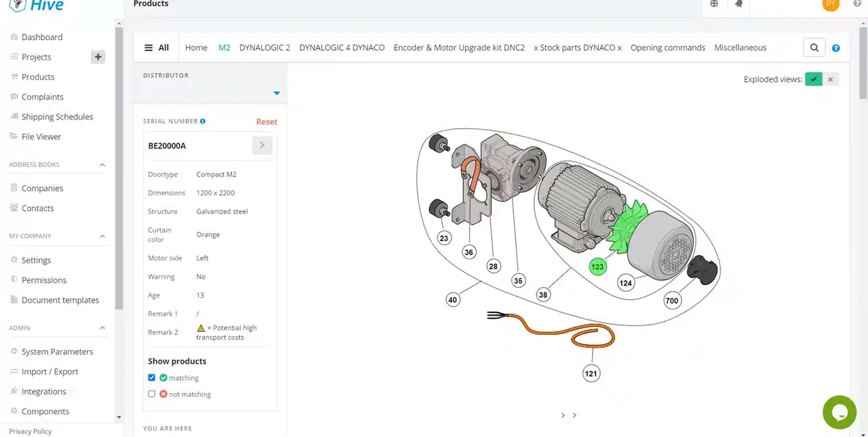Screen dimensions: 868x437
Task: Click the globe language icon
Action: [x=714, y=4]
